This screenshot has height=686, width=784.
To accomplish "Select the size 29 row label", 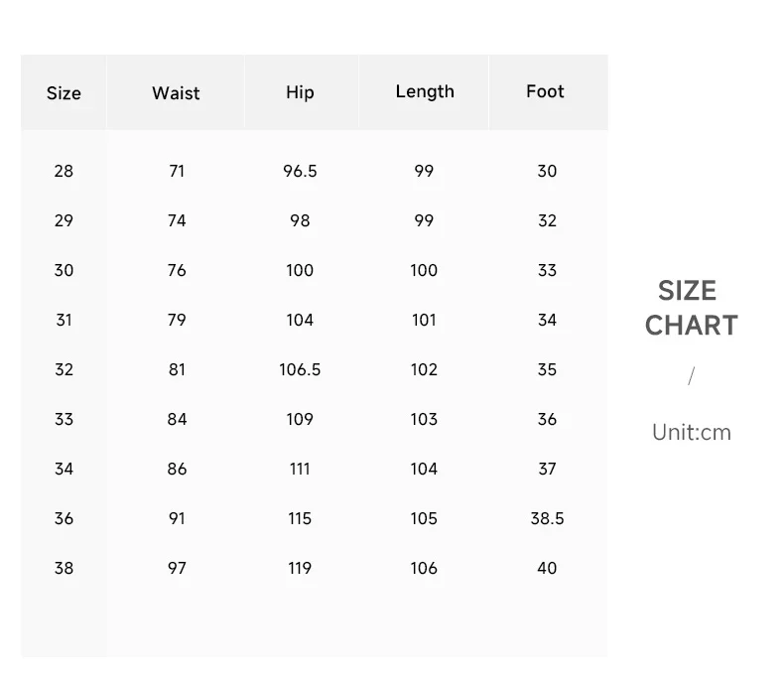I will pyautogui.click(x=64, y=220).
